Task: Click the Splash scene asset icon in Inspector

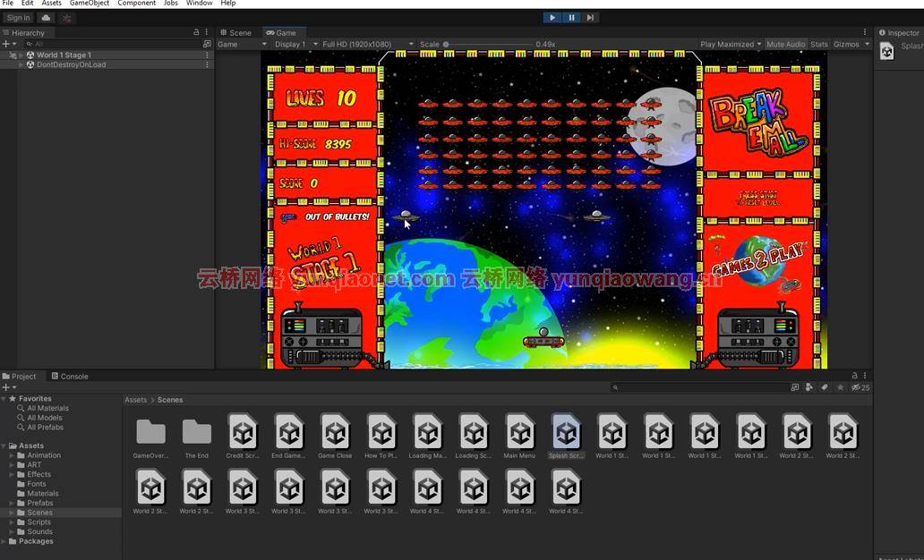Action: coord(887,51)
